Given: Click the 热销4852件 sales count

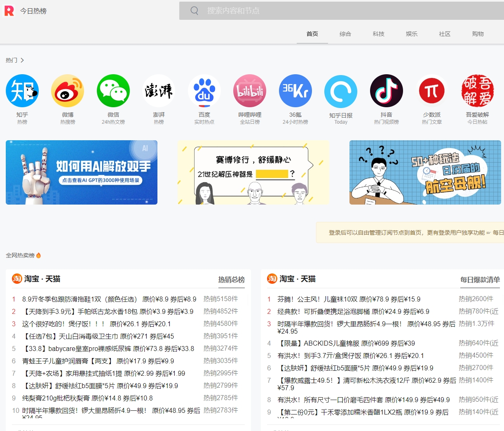Looking at the screenshot, I should 220,311.
